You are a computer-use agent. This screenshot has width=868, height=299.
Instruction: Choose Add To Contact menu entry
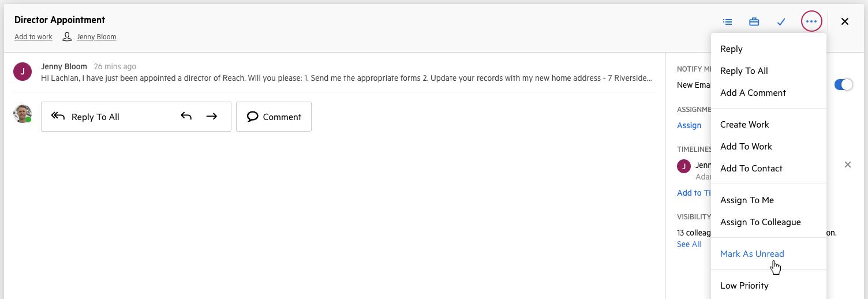tap(751, 169)
